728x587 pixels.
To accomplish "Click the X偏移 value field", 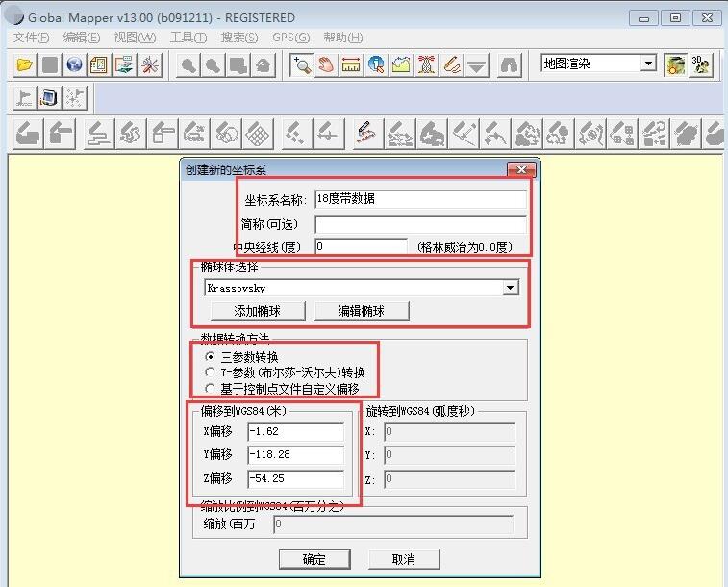I will point(296,431).
